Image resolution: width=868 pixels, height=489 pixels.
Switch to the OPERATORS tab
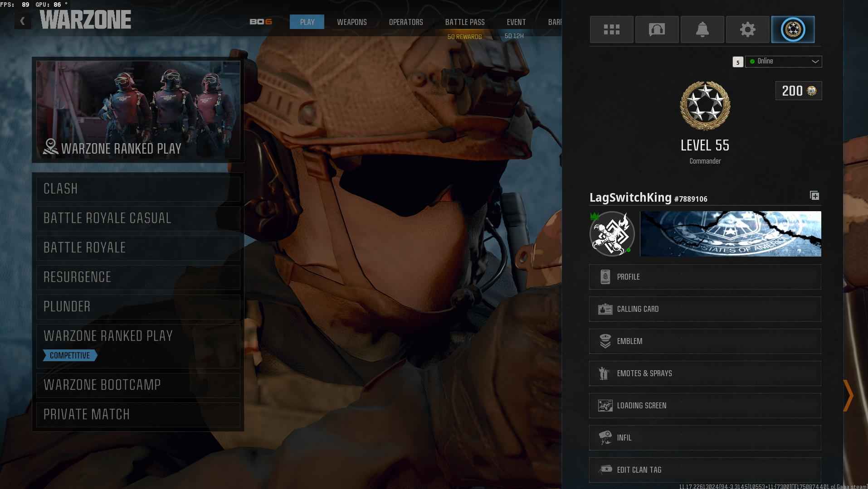point(406,22)
